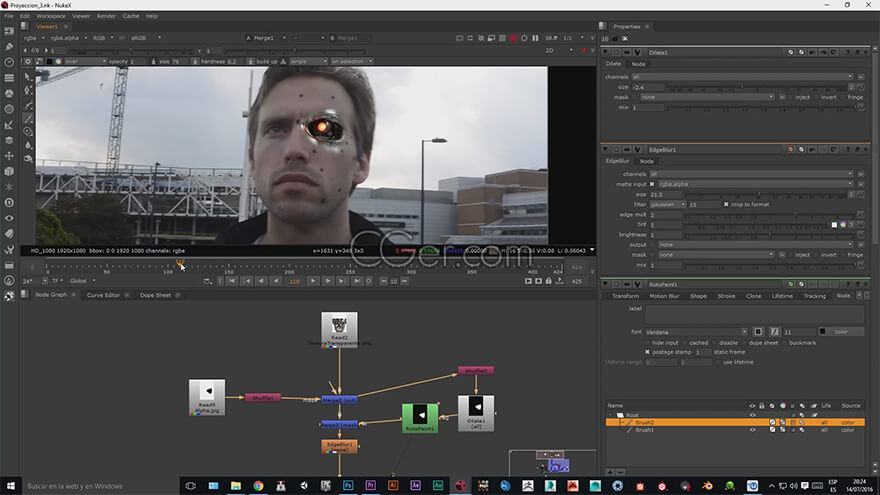Viewport: 880px width, 495px height.
Task: Open the 'over' blending mode dropdown
Action: [x=85, y=61]
